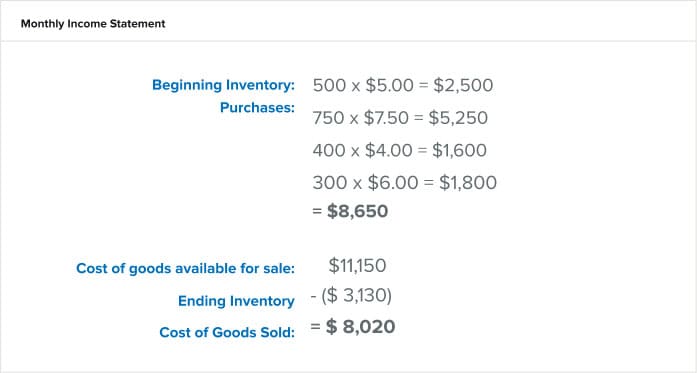Click the Monthly Income Statement title
The width and height of the screenshot is (697, 373).
(x=93, y=24)
